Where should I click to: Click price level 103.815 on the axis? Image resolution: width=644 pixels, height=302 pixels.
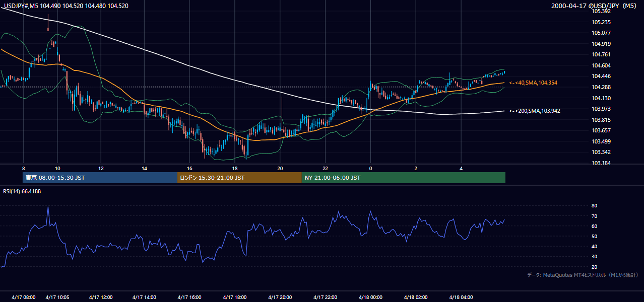tap(601, 120)
